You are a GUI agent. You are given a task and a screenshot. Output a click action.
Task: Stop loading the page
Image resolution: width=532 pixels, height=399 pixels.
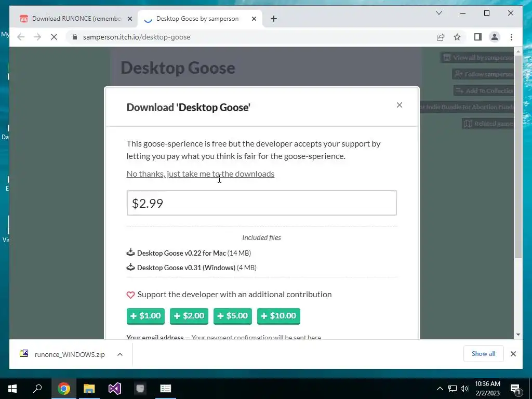[x=54, y=37]
